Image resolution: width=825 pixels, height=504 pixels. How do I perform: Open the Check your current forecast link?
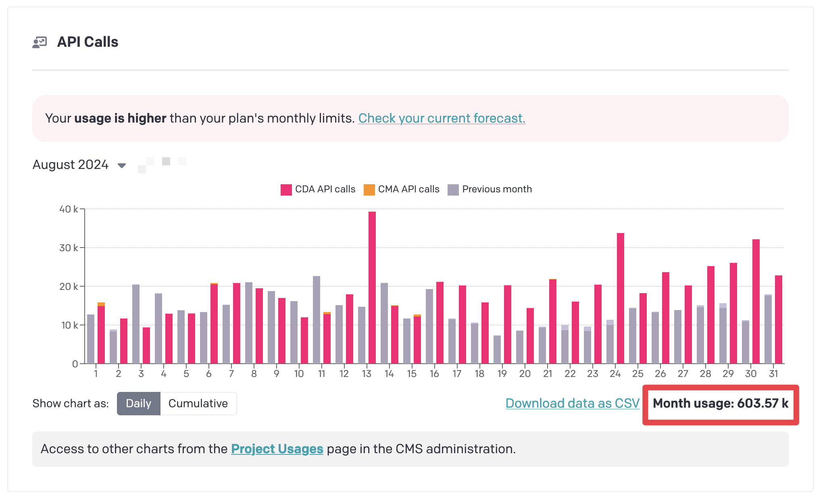pos(442,118)
